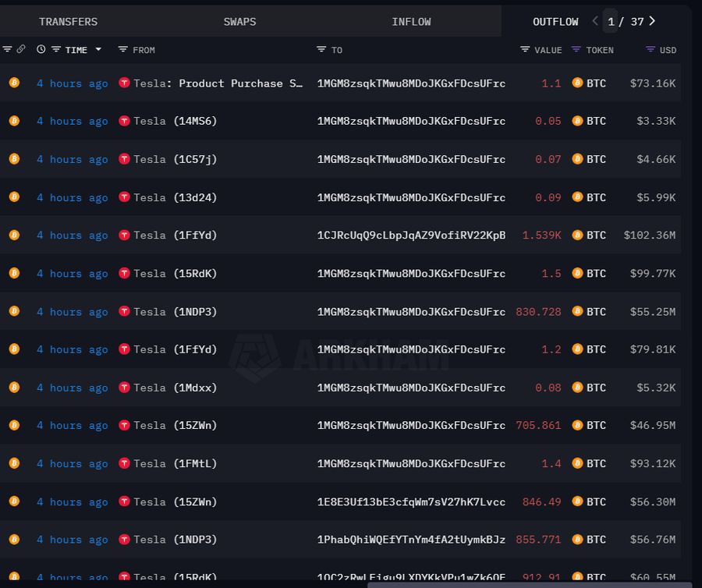
Task: Click the clock icon beside TIME
Action: pos(41,49)
